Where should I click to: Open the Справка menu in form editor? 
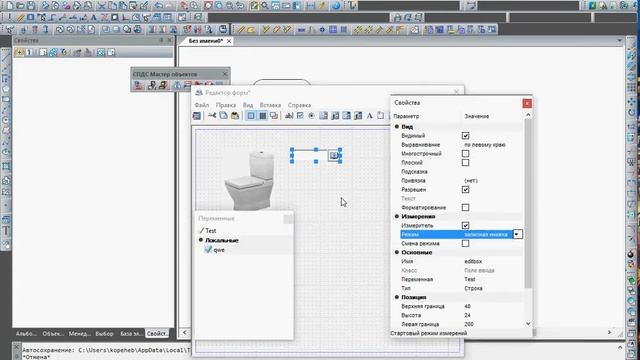299,105
